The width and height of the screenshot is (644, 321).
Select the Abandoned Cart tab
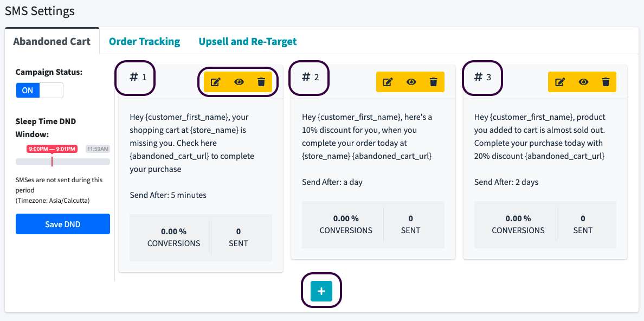tap(52, 41)
